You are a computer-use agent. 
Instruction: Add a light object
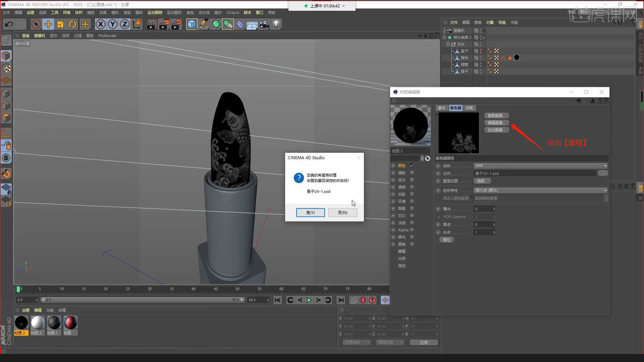(x=276, y=24)
